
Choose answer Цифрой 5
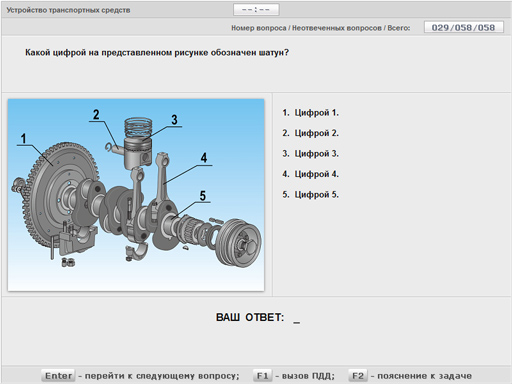click(310, 194)
